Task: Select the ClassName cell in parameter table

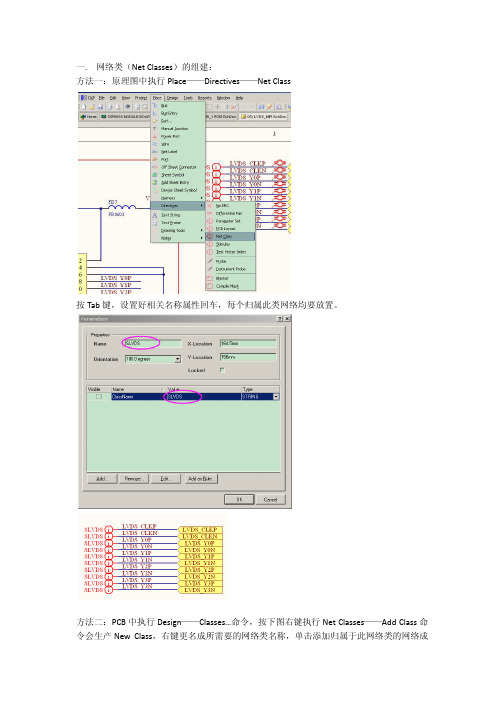Action: pos(136,397)
